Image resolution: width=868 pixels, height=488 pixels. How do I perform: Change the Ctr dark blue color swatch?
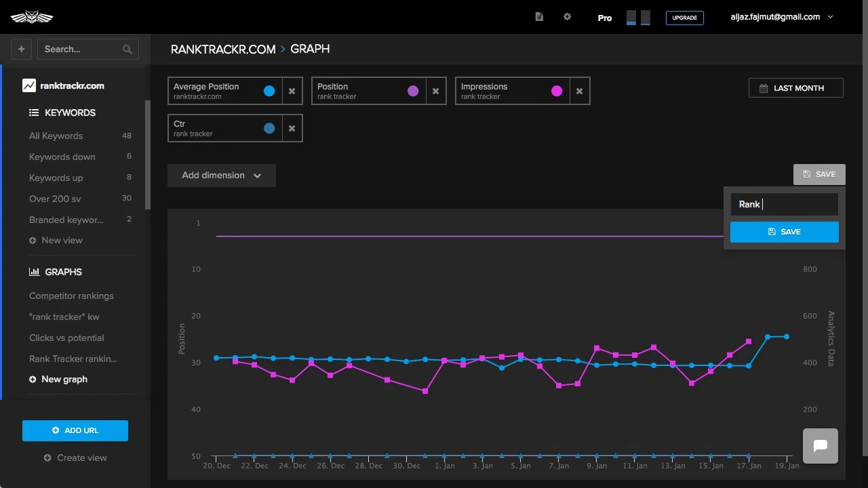pyautogui.click(x=269, y=128)
